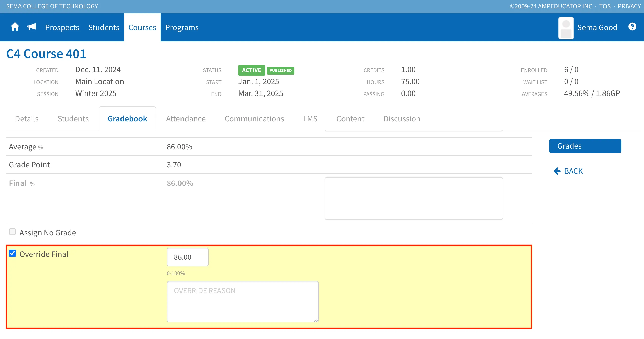
Task: Open the PRIVACY link
Action: [x=629, y=6]
